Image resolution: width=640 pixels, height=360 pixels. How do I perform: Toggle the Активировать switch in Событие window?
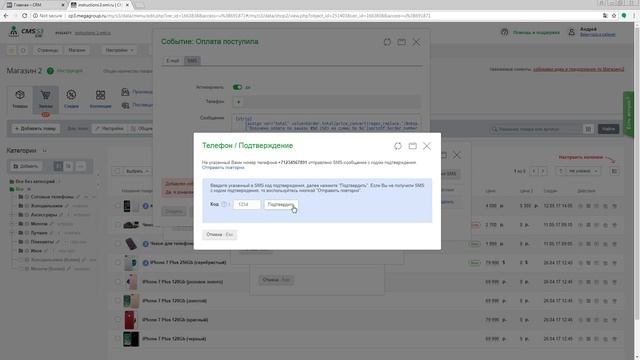[x=237, y=87]
